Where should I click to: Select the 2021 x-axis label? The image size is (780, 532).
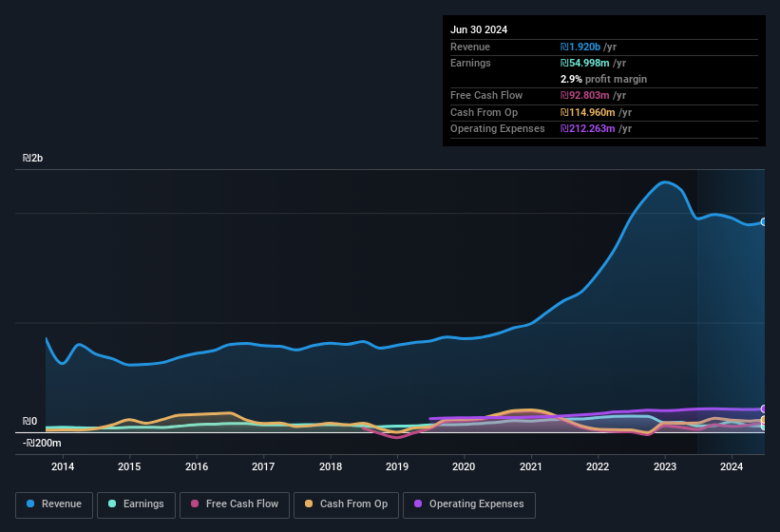pyautogui.click(x=531, y=466)
